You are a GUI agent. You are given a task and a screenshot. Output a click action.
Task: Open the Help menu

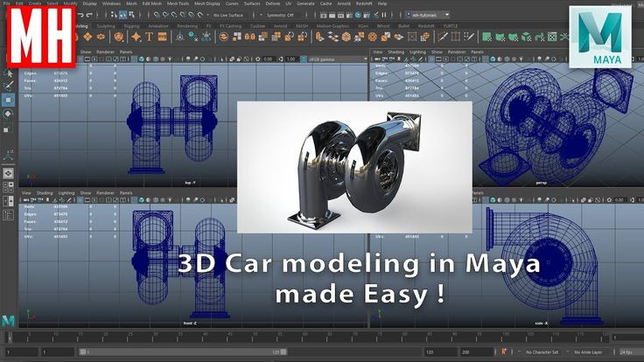pos(382,3)
